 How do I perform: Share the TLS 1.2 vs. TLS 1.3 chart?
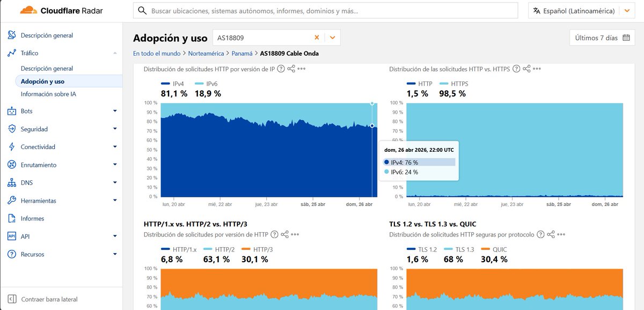click(551, 234)
